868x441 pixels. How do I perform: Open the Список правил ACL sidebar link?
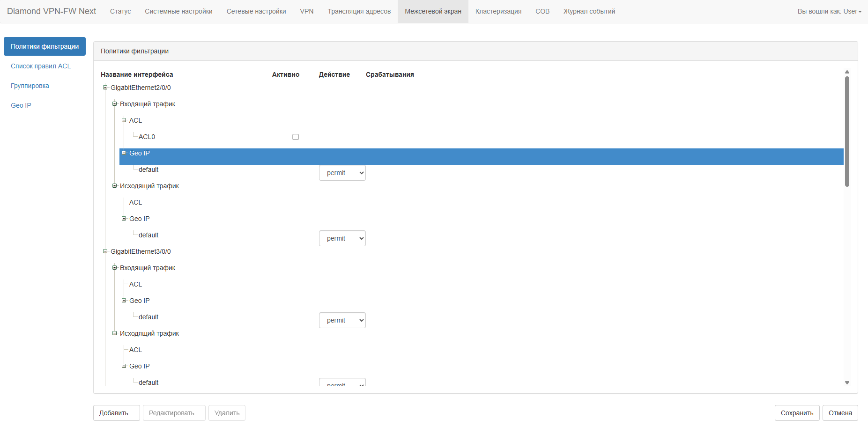pos(41,66)
